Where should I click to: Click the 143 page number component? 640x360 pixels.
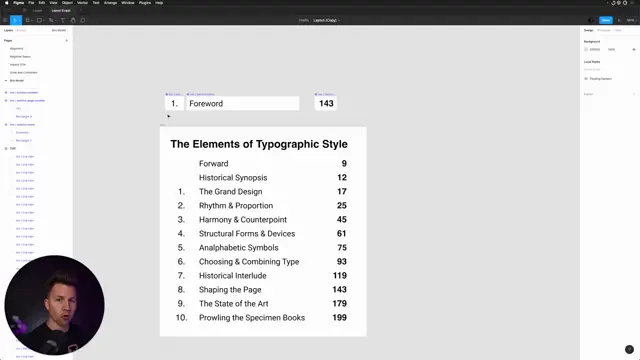(x=326, y=104)
